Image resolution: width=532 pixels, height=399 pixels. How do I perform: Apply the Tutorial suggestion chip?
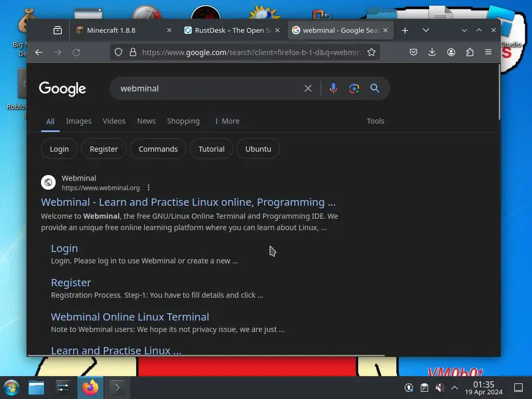click(211, 149)
